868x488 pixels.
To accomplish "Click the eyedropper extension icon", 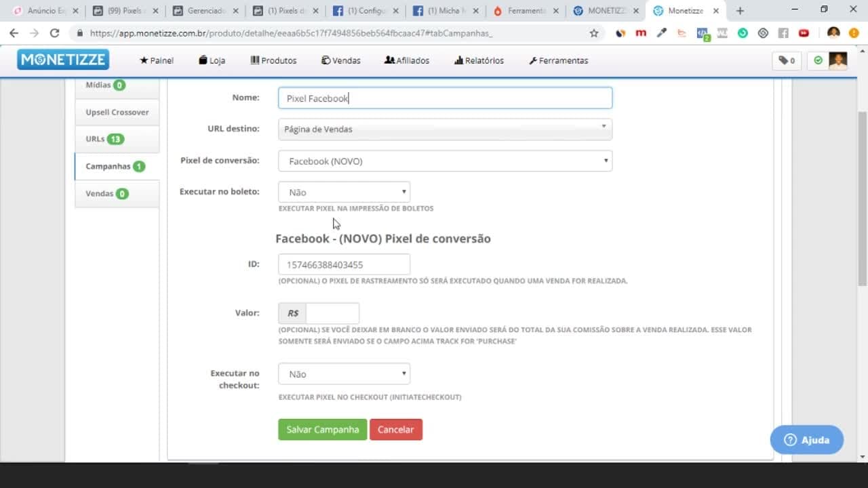I will point(662,33).
